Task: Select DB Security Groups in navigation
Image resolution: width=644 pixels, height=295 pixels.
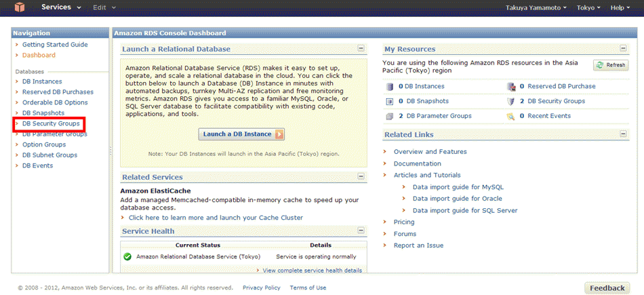Action: [51, 123]
